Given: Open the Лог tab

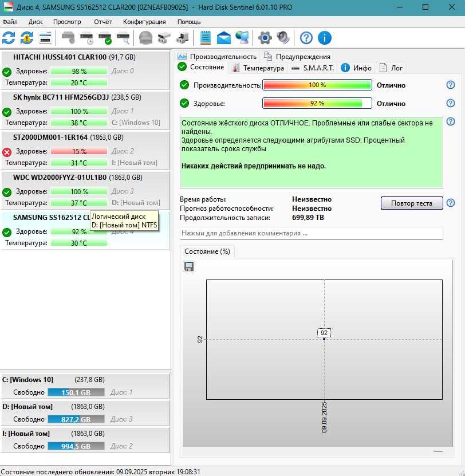Looking at the screenshot, I should pos(391,68).
